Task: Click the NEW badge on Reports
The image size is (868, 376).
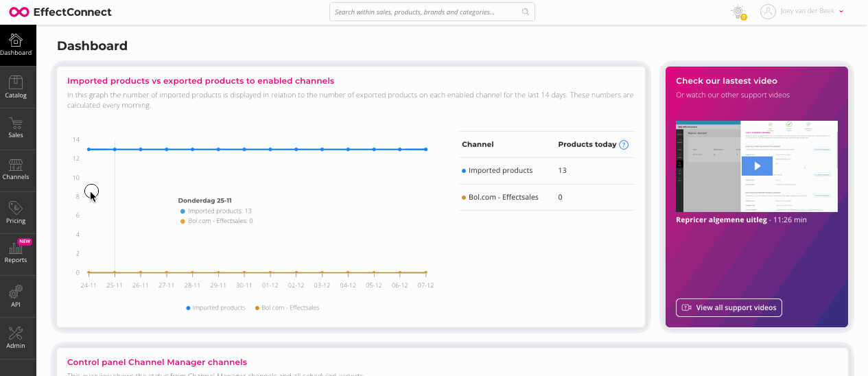Action: pos(25,242)
